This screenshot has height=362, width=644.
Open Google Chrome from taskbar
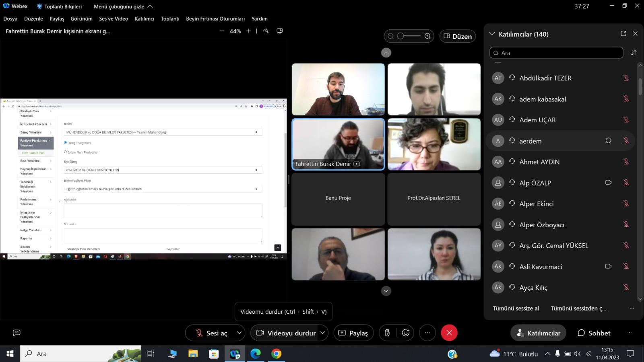[276, 354]
